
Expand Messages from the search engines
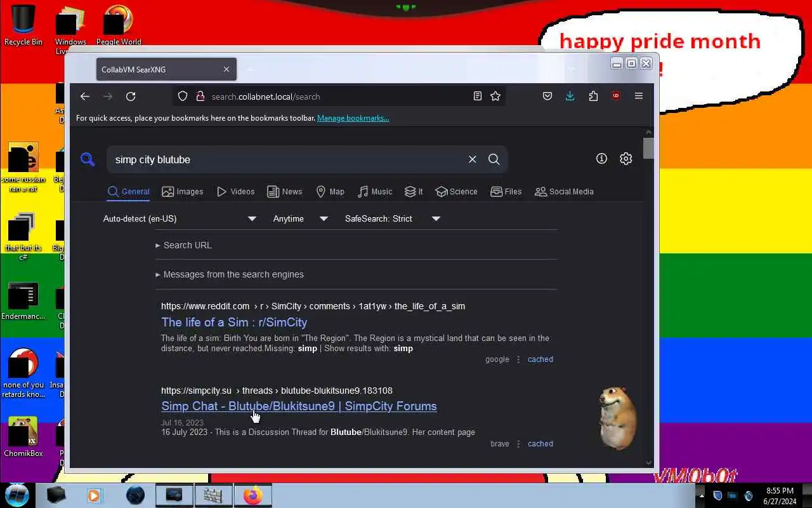[230, 274]
